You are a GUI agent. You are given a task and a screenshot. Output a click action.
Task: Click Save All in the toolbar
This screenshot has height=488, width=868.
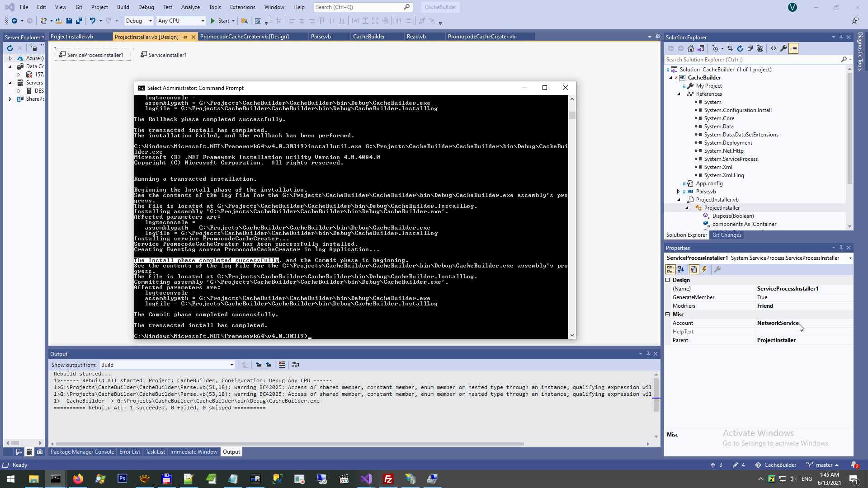point(79,21)
